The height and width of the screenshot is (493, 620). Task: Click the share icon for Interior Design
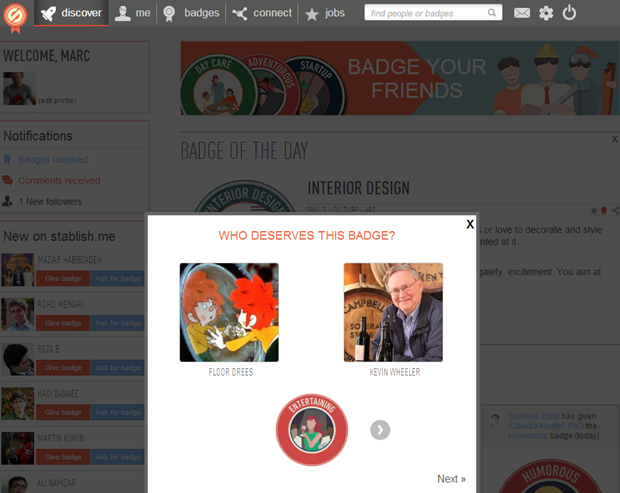[615, 211]
